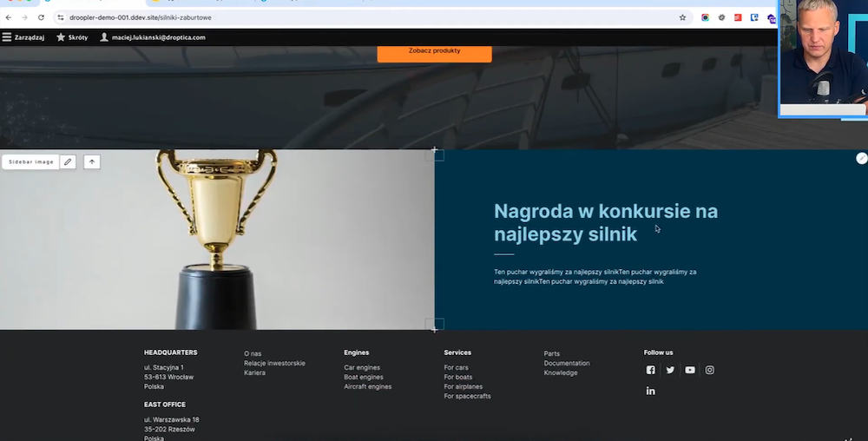This screenshot has width=868, height=441.
Task: Open the Knowledge footer link
Action: click(561, 373)
